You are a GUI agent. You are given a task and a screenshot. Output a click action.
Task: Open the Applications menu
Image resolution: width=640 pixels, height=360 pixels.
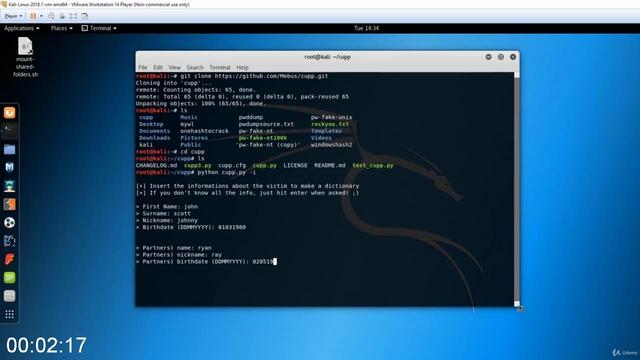tap(22, 28)
